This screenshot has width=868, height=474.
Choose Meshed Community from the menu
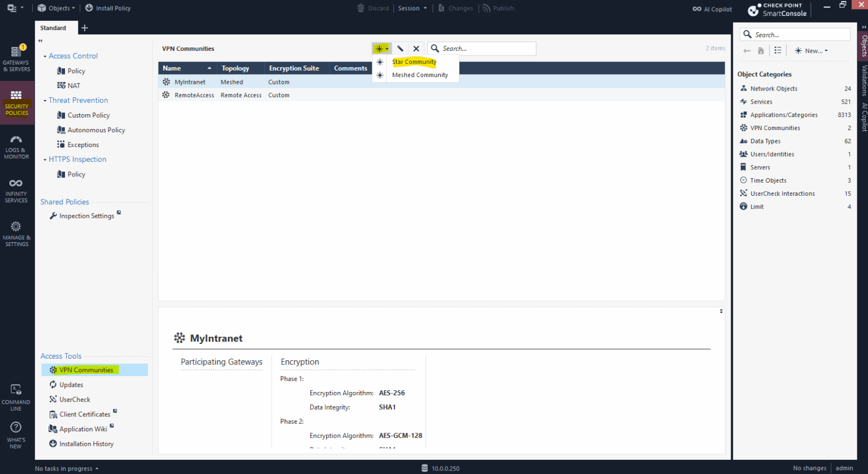tap(420, 75)
